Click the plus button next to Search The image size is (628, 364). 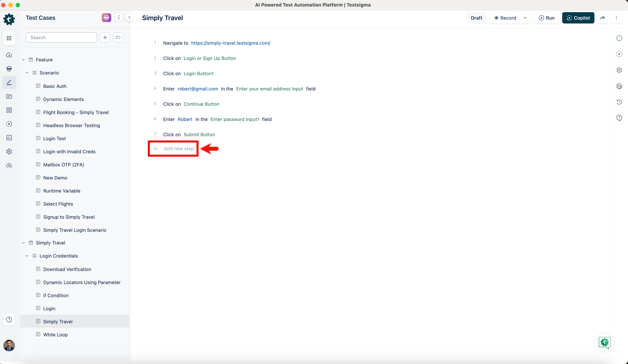click(x=105, y=37)
